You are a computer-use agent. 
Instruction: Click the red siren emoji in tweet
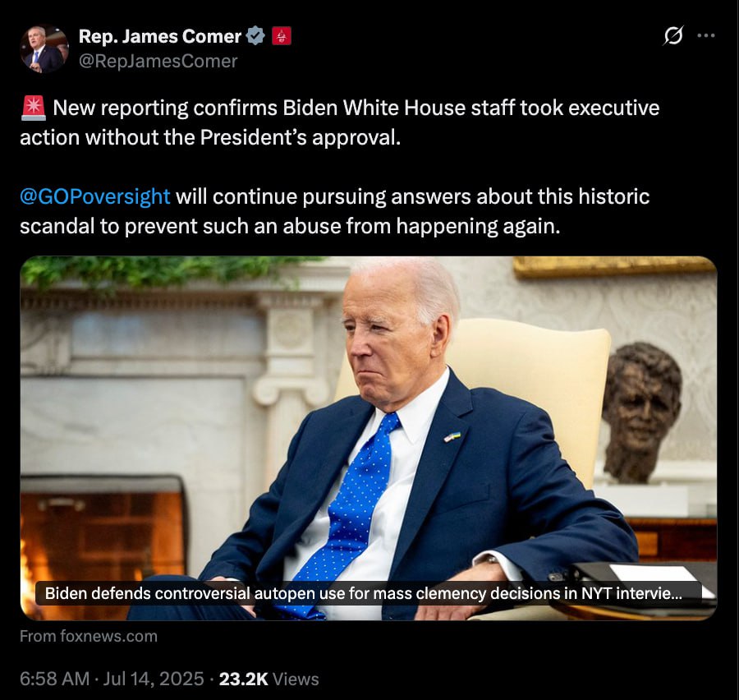pyautogui.click(x=33, y=108)
